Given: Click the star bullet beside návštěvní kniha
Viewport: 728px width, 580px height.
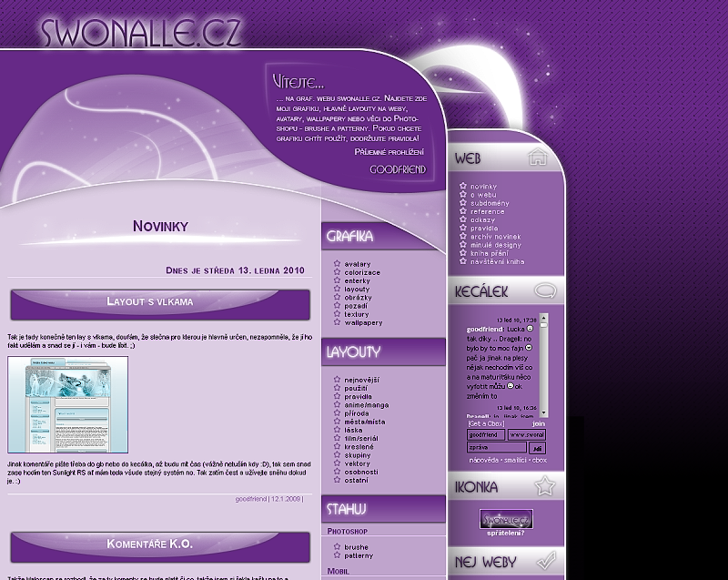Looking at the screenshot, I should [463, 261].
